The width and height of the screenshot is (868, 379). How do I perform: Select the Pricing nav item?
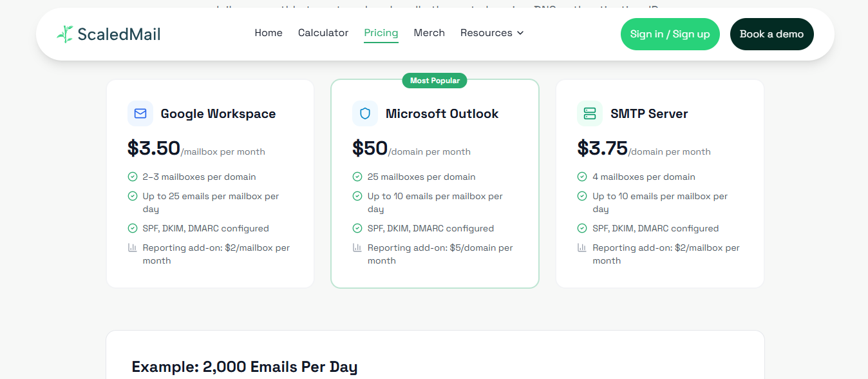[381, 33]
